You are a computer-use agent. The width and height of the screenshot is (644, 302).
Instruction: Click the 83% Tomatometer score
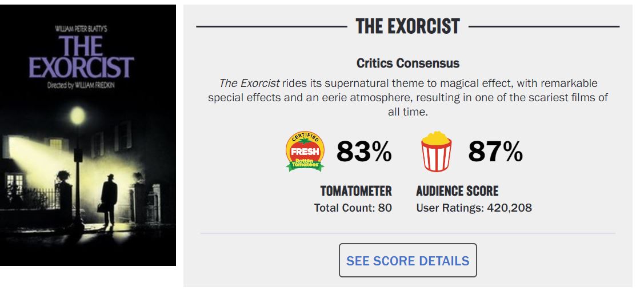[x=364, y=152]
